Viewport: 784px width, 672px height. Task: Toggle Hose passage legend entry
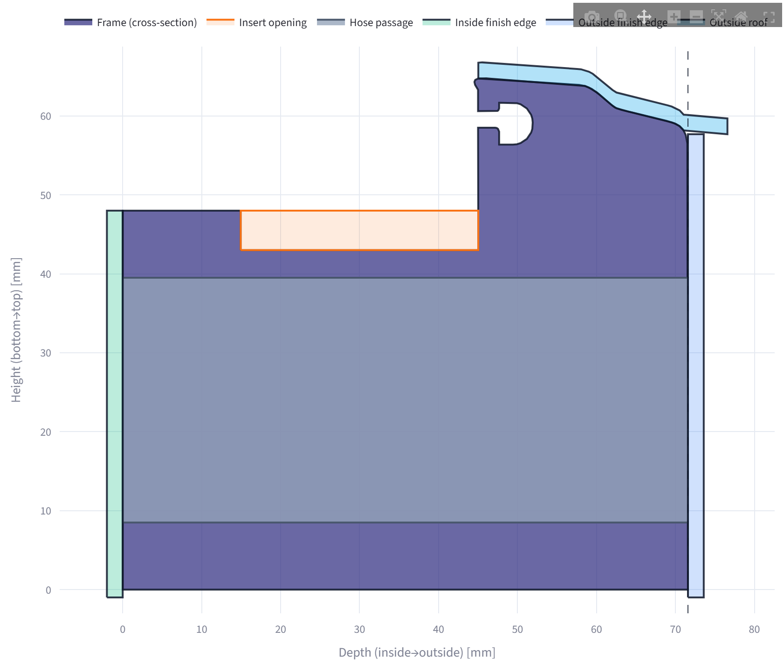click(365, 22)
